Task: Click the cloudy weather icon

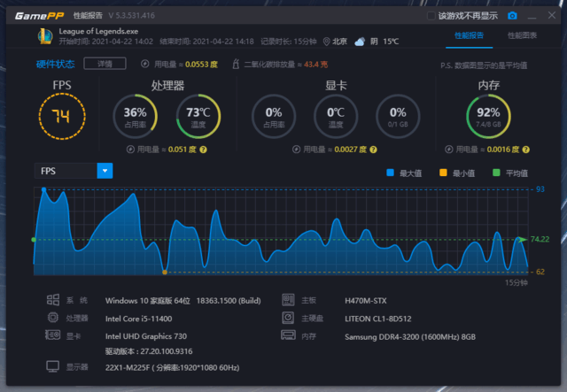Action: 360,42
